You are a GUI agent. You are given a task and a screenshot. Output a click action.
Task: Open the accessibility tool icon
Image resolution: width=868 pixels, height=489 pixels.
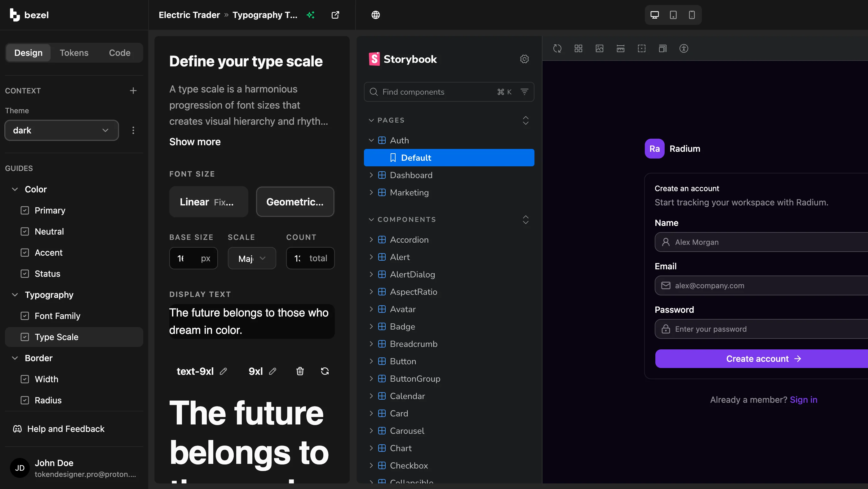[684, 49]
